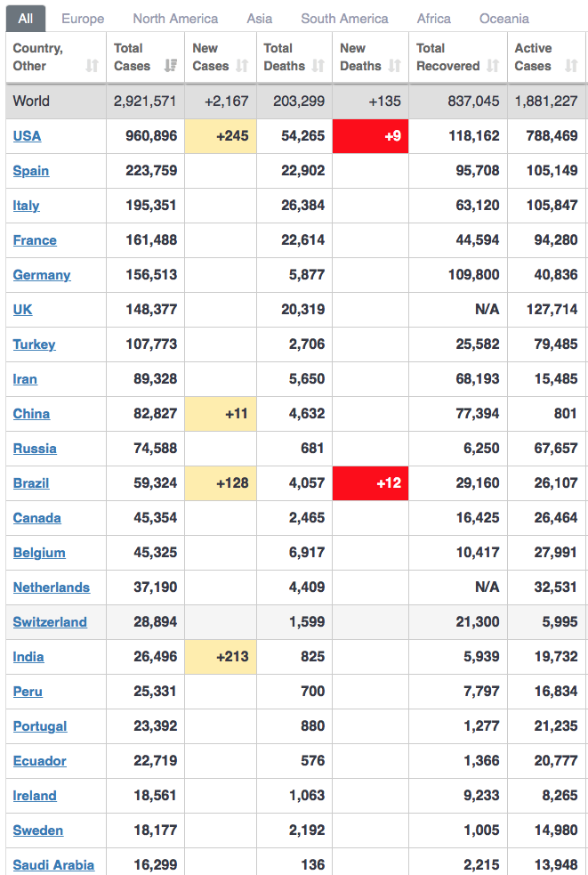This screenshot has width=588, height=875.
Task: Follow the Switzerland link
Action: coord(50,622)
